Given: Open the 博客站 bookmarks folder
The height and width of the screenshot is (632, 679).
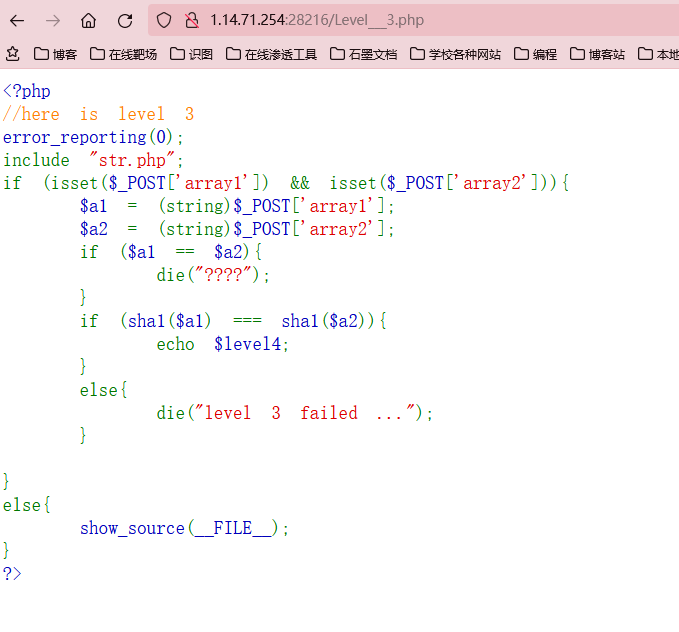Looking at the screenshot, I should [x=598, y=54].
